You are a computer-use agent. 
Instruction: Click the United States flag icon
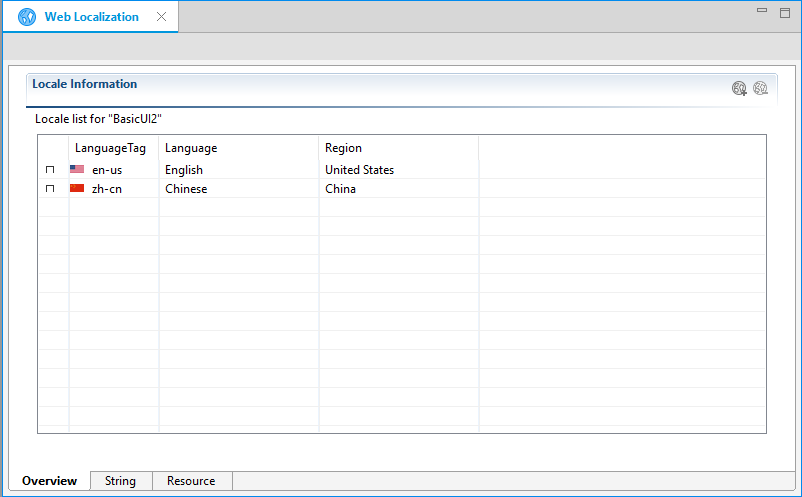pyautogui.click(x=77, y=170)
